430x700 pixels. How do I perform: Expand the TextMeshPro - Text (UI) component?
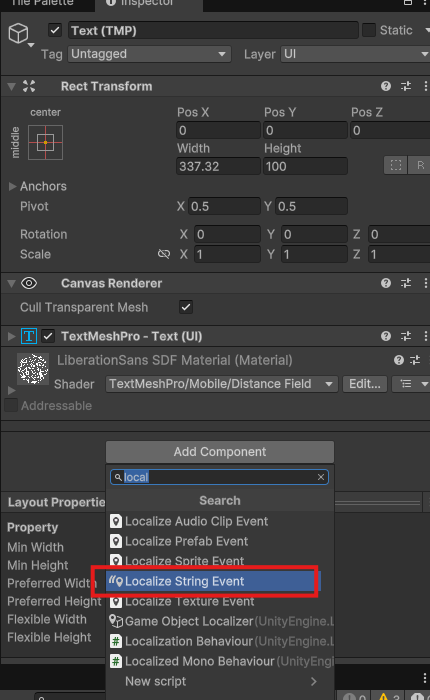[x=12, y=336]
